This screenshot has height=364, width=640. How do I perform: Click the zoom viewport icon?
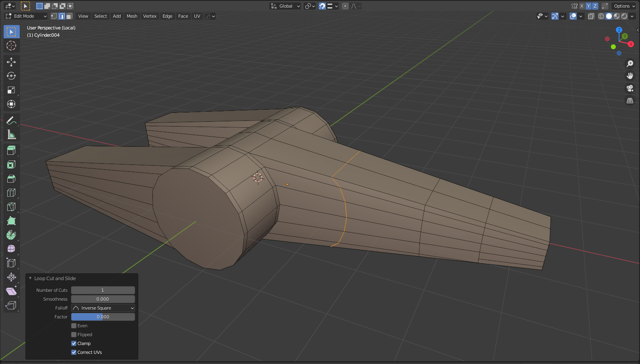click(630, 64)
